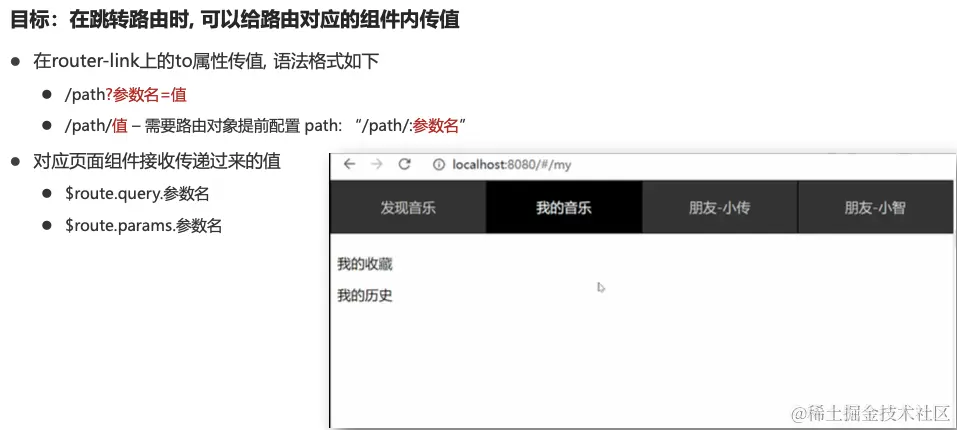Screen dimensions: 957x430
Task: Click the browser back arrow
Action: pos(349,164)
